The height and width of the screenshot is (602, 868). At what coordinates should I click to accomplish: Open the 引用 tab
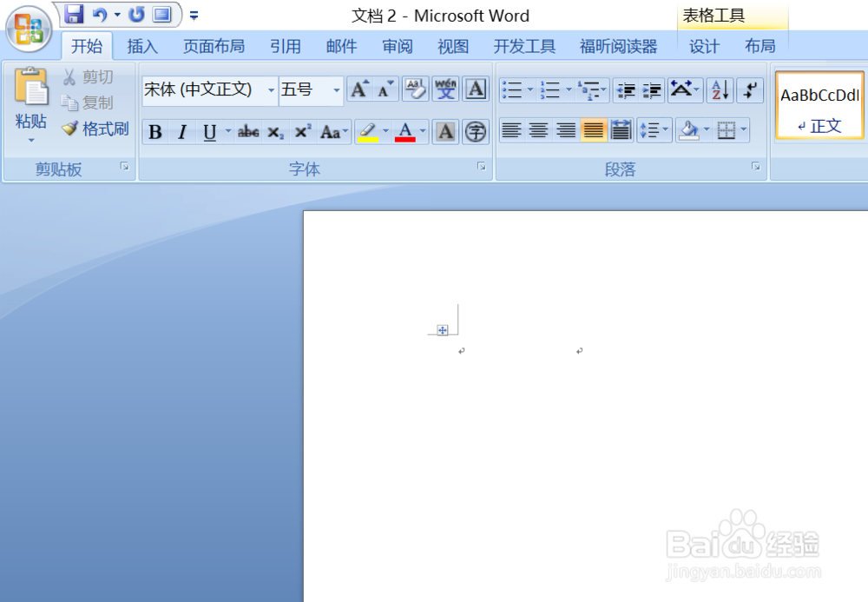coord(286,46)
